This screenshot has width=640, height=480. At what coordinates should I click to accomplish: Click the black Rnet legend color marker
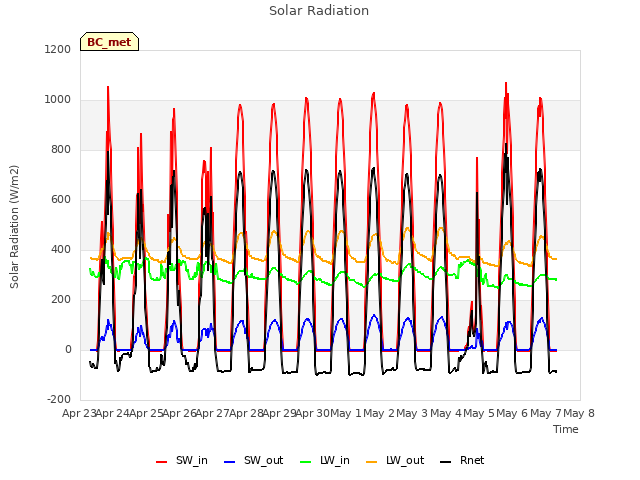[x=446, y=462]
